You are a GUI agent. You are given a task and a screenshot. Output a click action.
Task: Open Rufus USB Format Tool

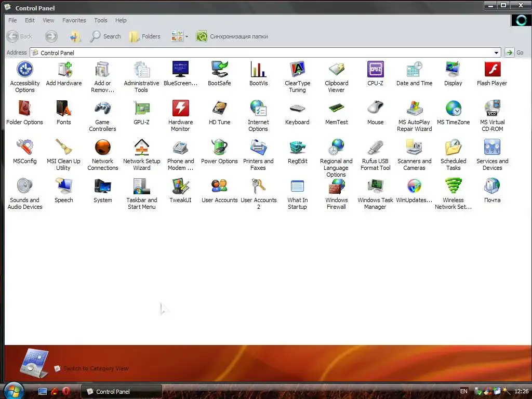pyautogui.click(x=375, y=155)
